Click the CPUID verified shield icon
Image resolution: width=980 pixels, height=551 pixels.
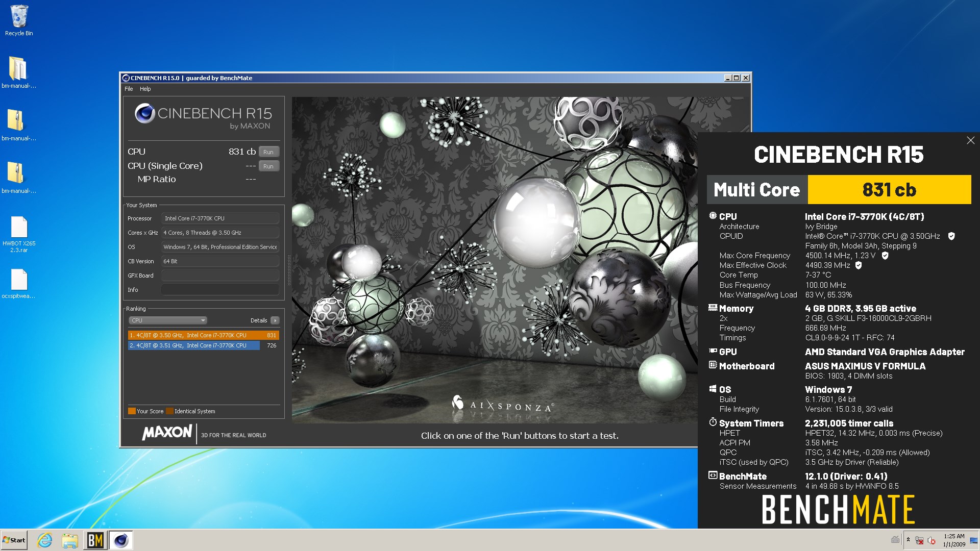(x=951, y=236)
